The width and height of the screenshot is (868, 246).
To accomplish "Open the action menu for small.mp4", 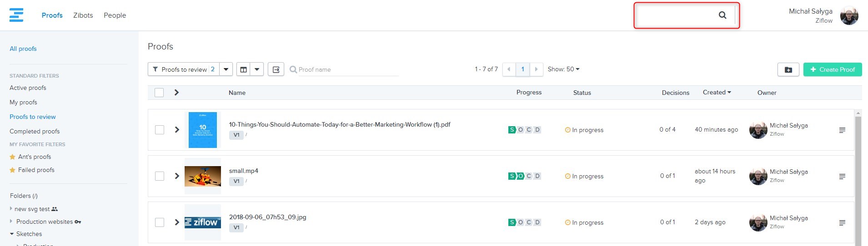I will point(842,176).
